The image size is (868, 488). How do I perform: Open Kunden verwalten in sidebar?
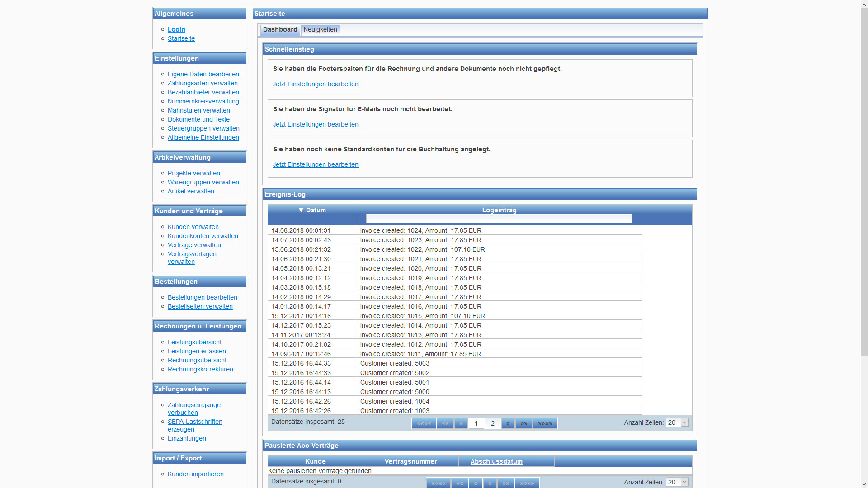(x=193, y=227)
